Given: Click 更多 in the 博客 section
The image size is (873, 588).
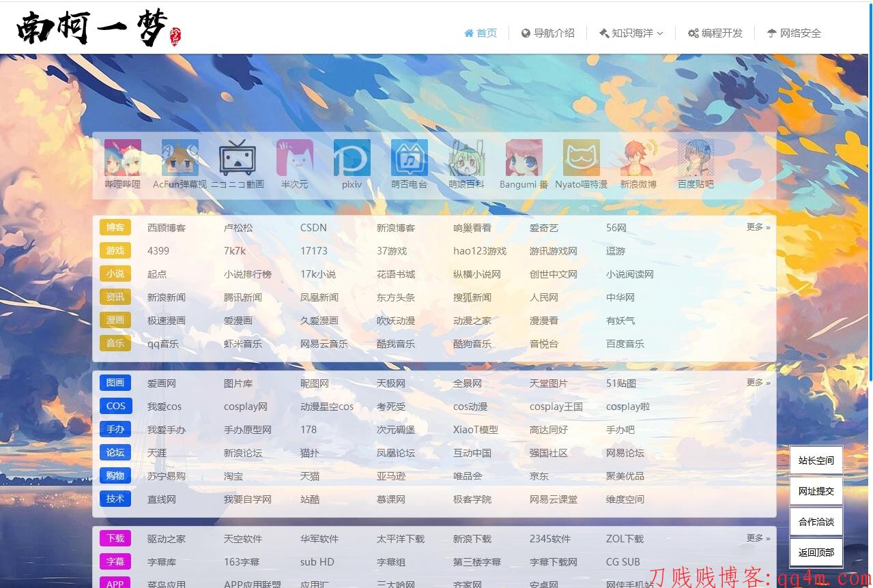Looking at the screenshot, I should coord(758,227).
